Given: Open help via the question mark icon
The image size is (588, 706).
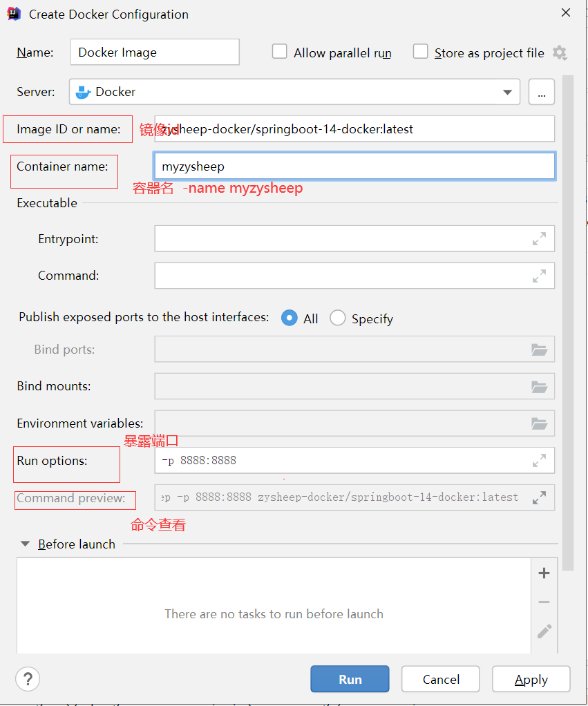Looking at the screenshot, I should pyautogui.click(x=28, y=679).
